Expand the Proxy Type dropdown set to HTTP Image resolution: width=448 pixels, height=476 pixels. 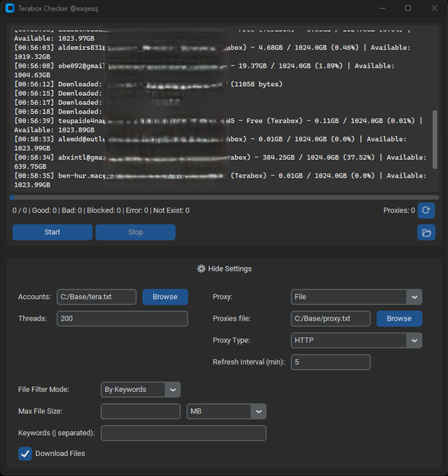(356, 340)
